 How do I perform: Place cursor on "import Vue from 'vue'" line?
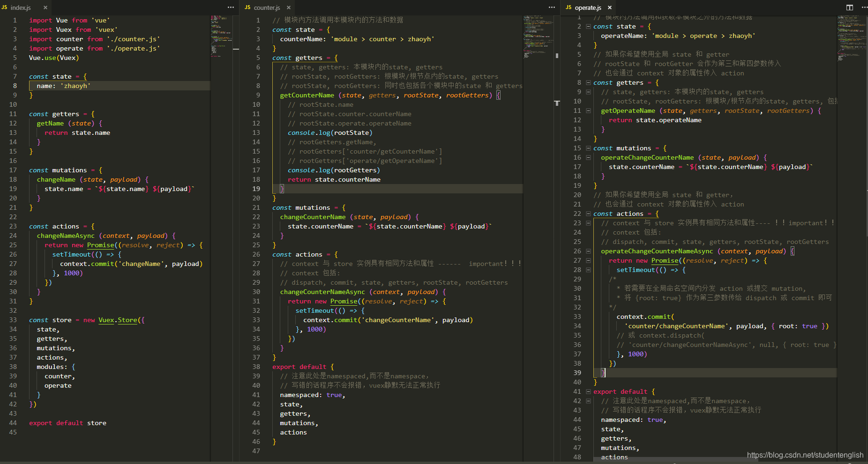point(69,20)
